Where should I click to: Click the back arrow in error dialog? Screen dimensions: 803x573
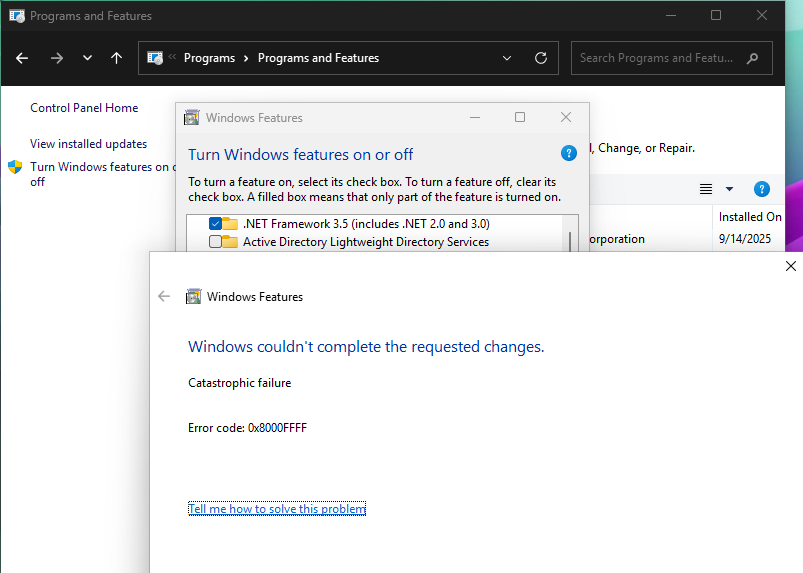164,296
